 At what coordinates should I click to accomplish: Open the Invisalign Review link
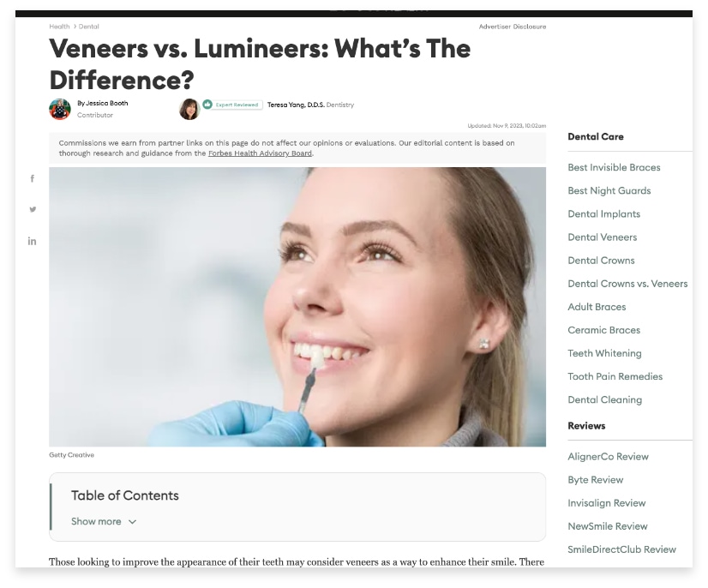(x=607, y=503)
